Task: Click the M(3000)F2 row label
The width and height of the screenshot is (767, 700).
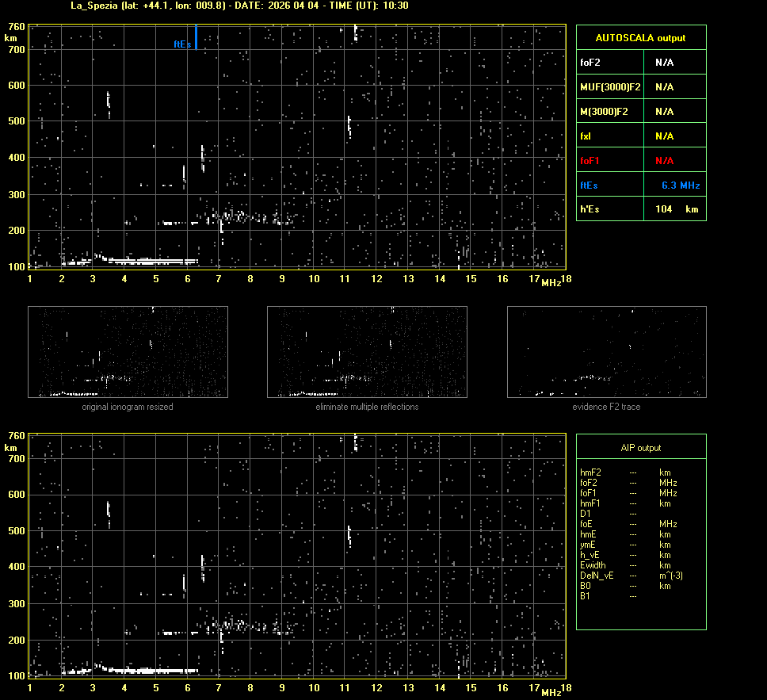Action: [604, 112]
